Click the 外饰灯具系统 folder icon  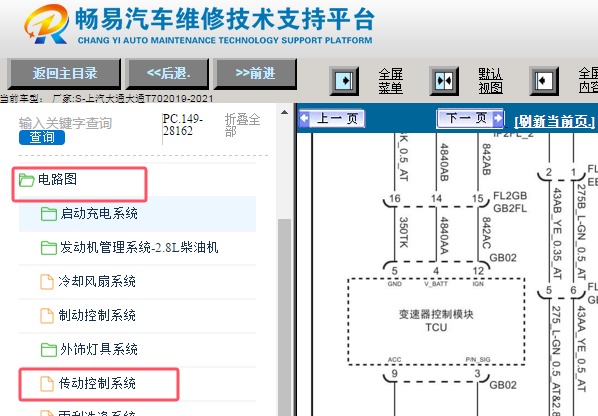pyautogui.click(x=49, y=350)
